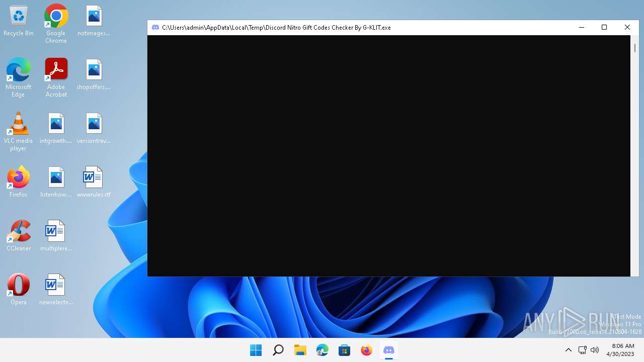Click the console window scrollbar thumb

click(x=635, y=48)
